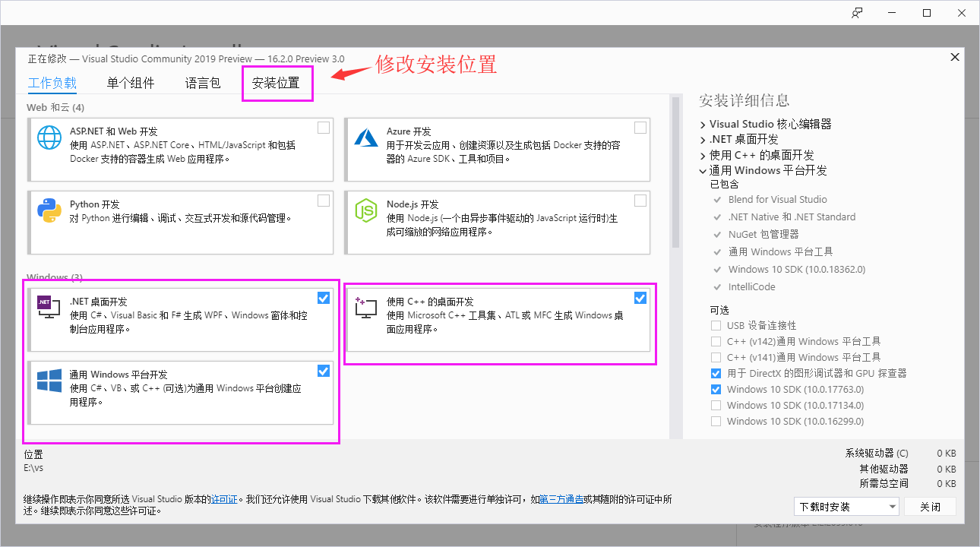Click the E:\vs location path
The width and height of the screenshot is (980, 547).
(x=33, y=467)
